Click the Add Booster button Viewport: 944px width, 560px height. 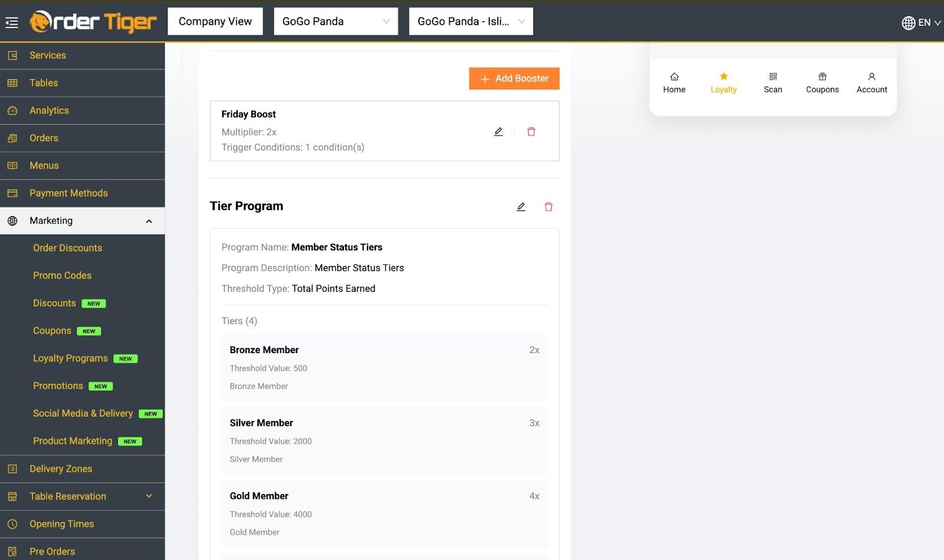coord(514,78)
